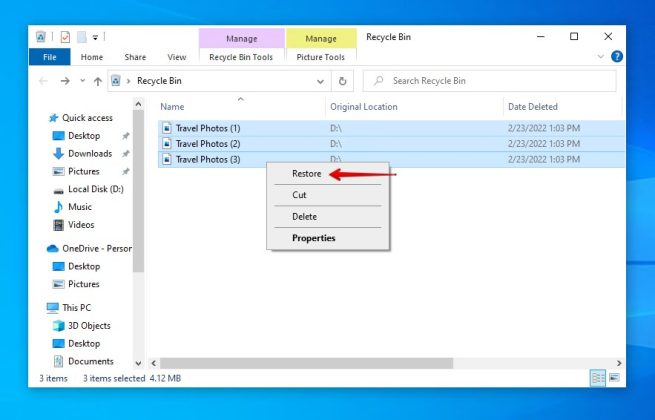The width and height of the screenshot is (655, 420).
Task: Switch to details view in status bar
Action: pos(598,379)
